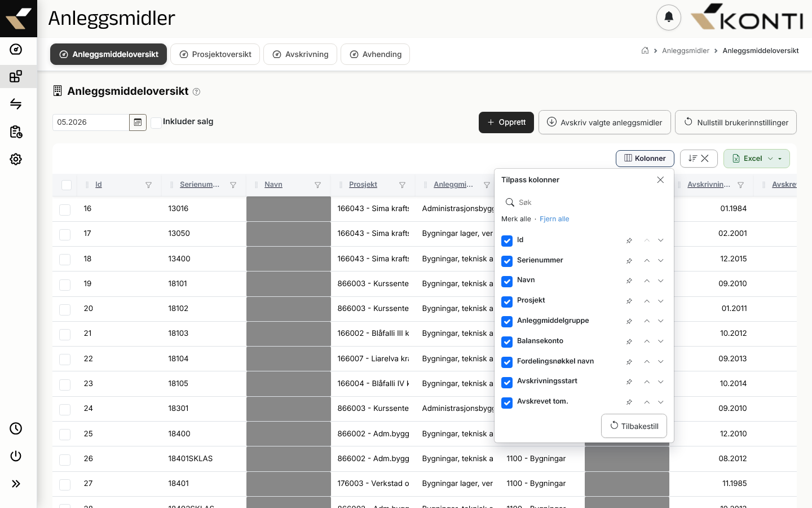Image resolution: width=812 pixels, height=508 pixels.
Task: Toggle Inkluder salg checkbox
Action: pyautogui.click(x=156, y=122)
